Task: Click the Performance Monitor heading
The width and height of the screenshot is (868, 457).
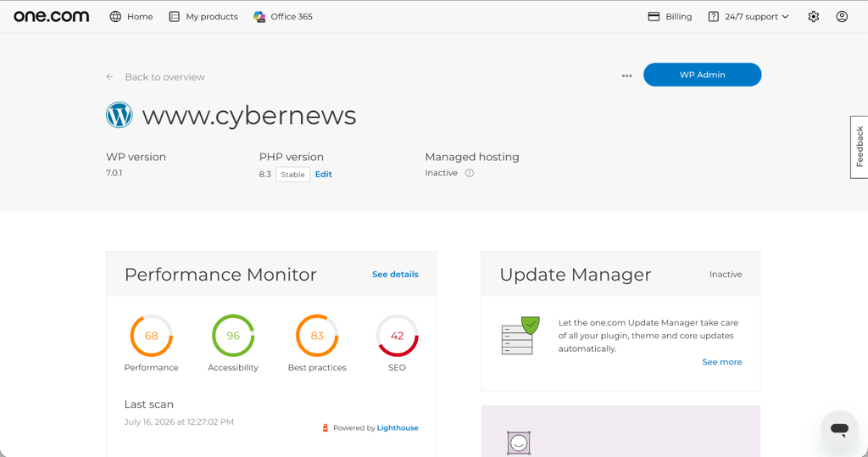Action: [x=220, y=274]
